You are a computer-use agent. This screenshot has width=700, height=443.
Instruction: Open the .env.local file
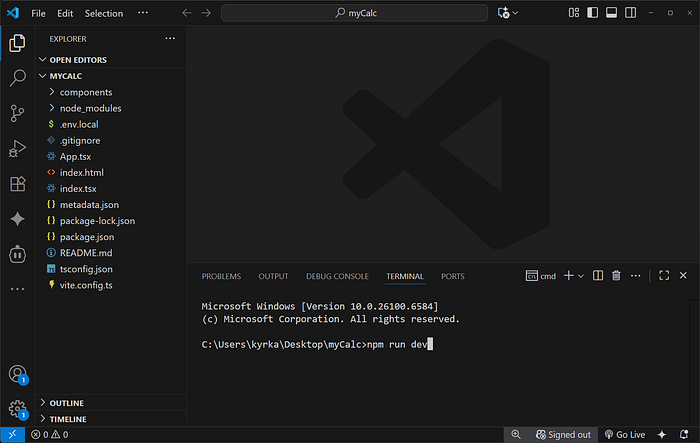[111, 124]
